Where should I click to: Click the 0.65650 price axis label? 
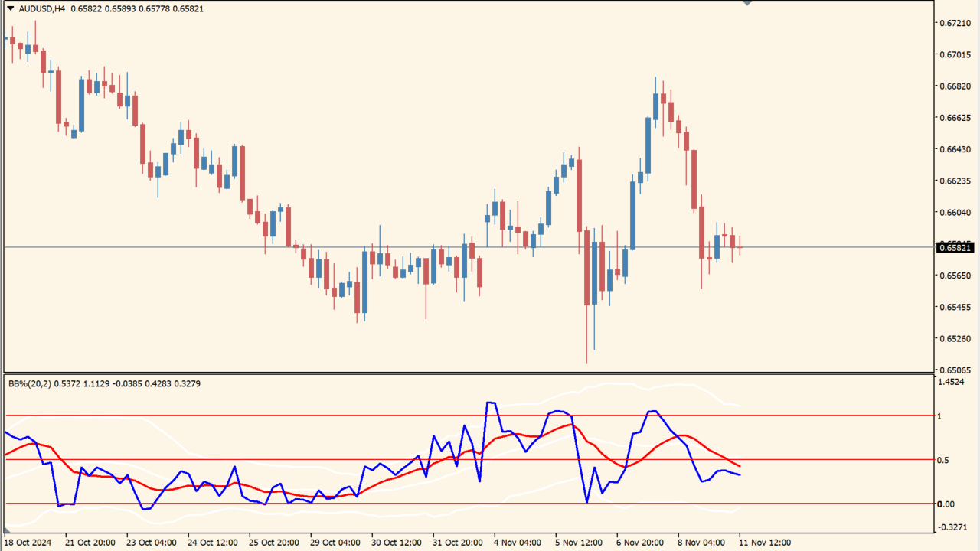[x=954, y=275]
